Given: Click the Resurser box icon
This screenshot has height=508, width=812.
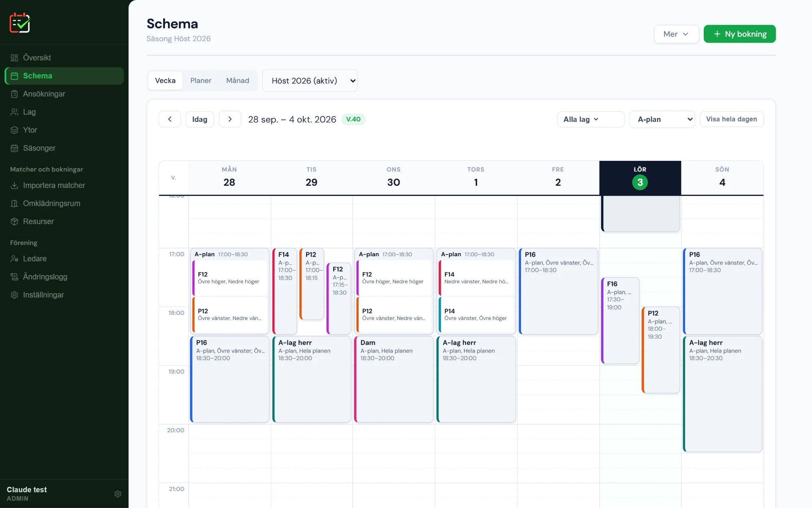Looking at the screenshot, I should [x=14, y=221].
